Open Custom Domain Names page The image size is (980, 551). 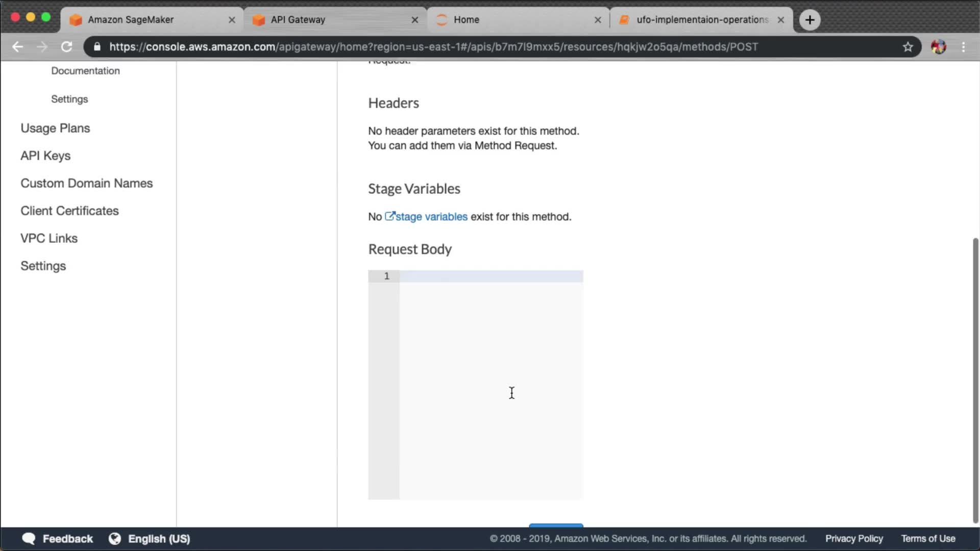click(86, 183)
